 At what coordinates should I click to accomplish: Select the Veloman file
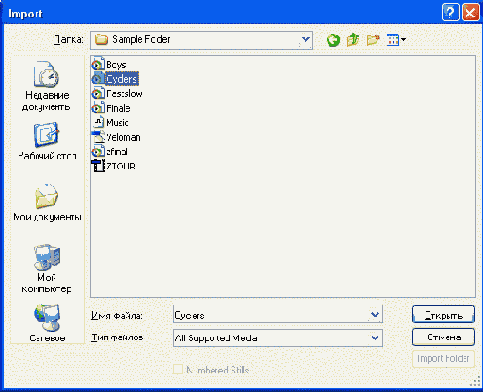point(116,137)
